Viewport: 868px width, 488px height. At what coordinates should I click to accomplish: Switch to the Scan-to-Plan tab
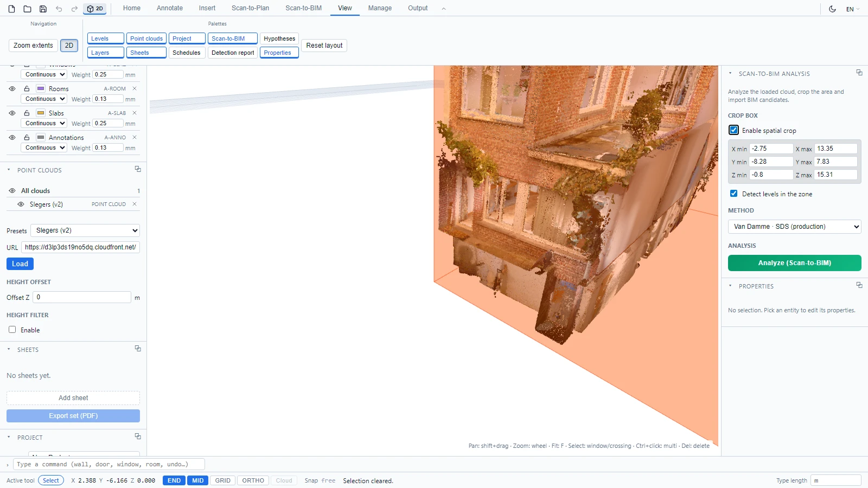point(250,8)
